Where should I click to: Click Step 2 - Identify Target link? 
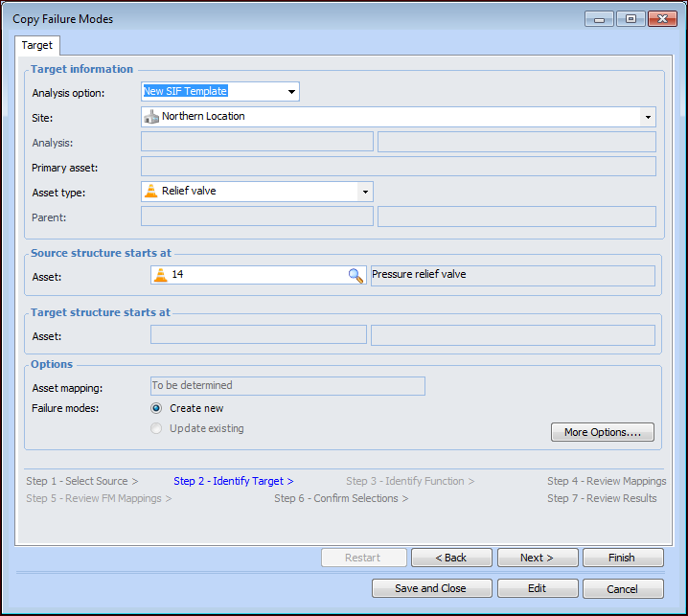[x=233, y=481]
